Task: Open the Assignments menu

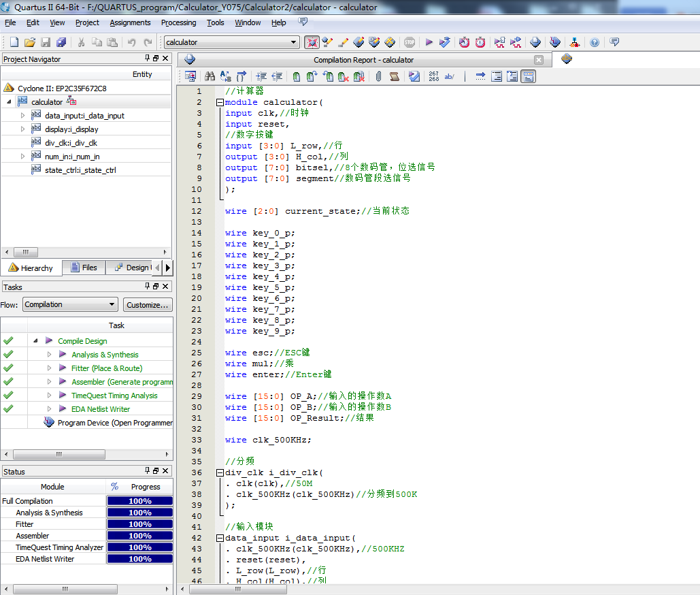Action: pyautogui.click(x=130, y=22)
